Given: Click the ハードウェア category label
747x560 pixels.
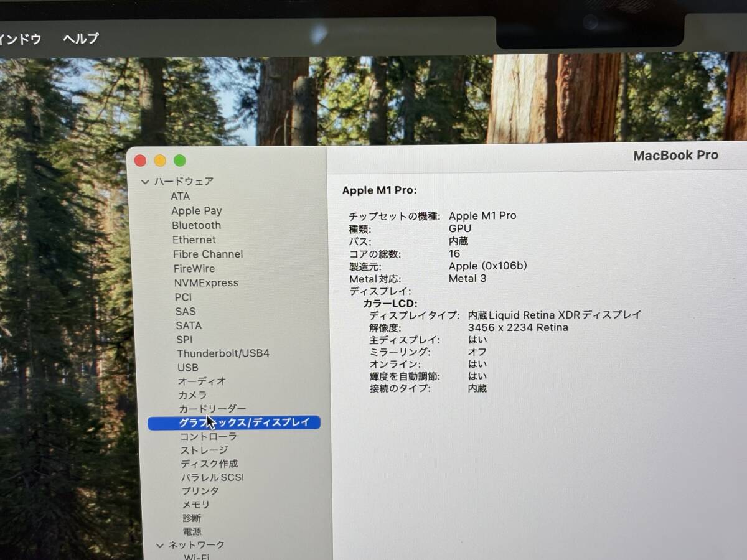Looking at the screenshot, I should pyautogui.click(x=184, y=182).
